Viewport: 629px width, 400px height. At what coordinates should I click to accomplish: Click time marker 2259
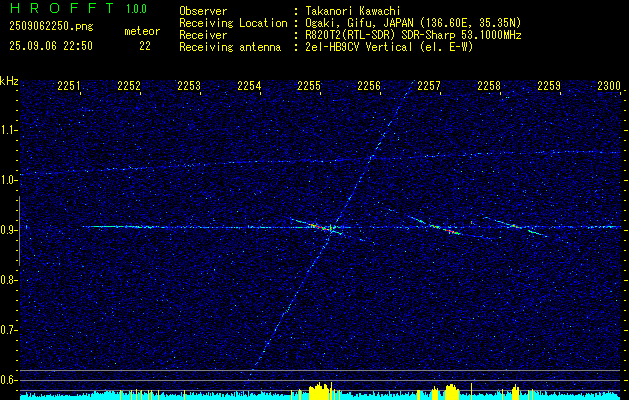click(x=549, y=85)
